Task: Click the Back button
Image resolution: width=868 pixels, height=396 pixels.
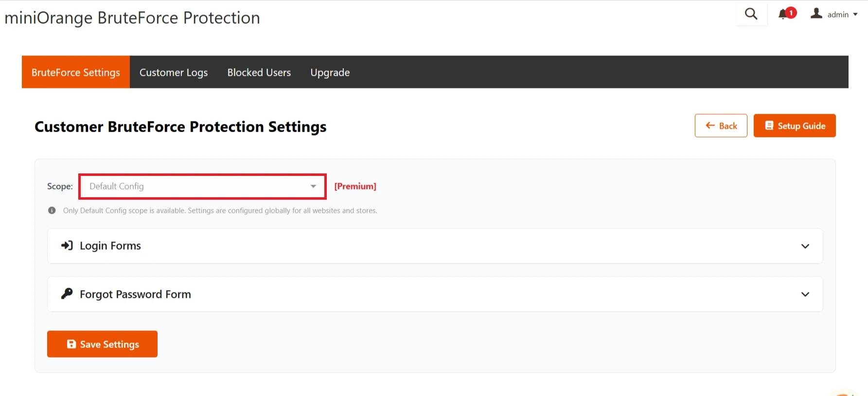Action: tap(721, 126)
